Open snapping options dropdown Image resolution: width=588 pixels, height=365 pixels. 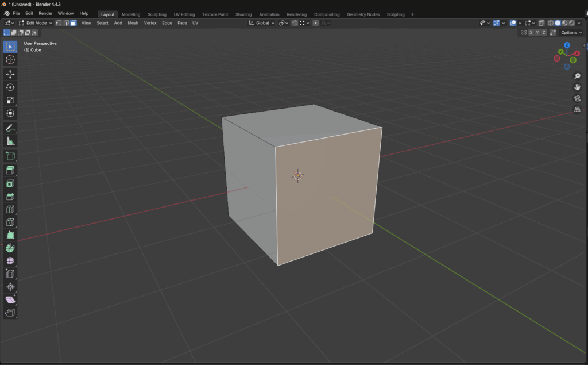coord(304,23)
